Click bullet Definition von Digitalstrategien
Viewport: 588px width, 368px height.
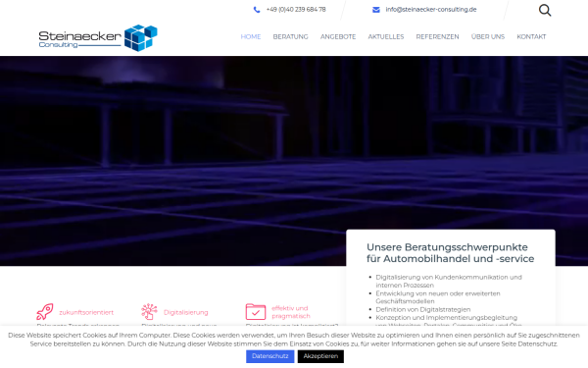[x=423, y=309]
